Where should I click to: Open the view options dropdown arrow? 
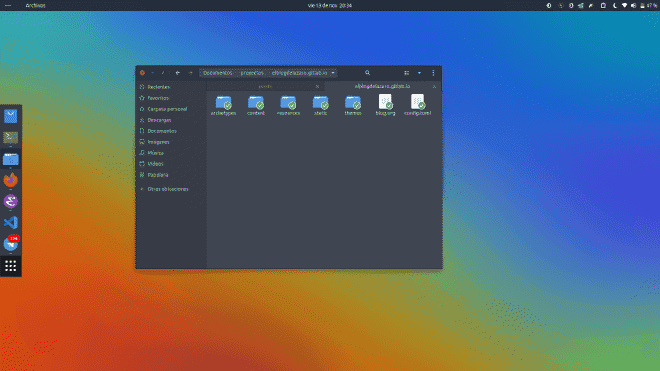click(419, 73)
